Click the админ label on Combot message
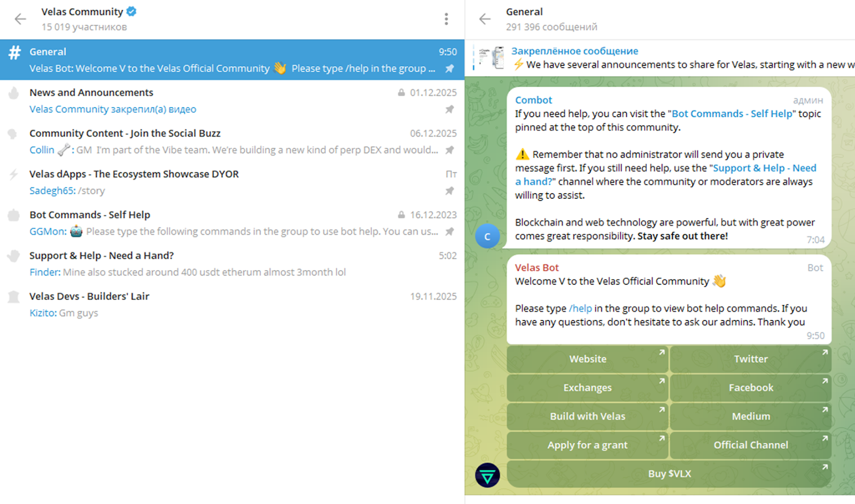 click(808, 100)
